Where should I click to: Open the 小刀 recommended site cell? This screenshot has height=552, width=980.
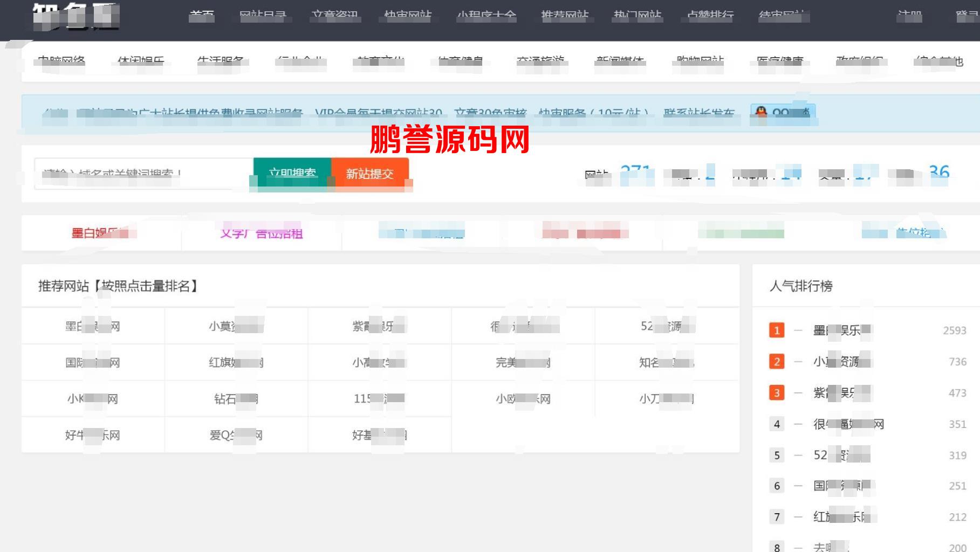(x=667, y=399)
